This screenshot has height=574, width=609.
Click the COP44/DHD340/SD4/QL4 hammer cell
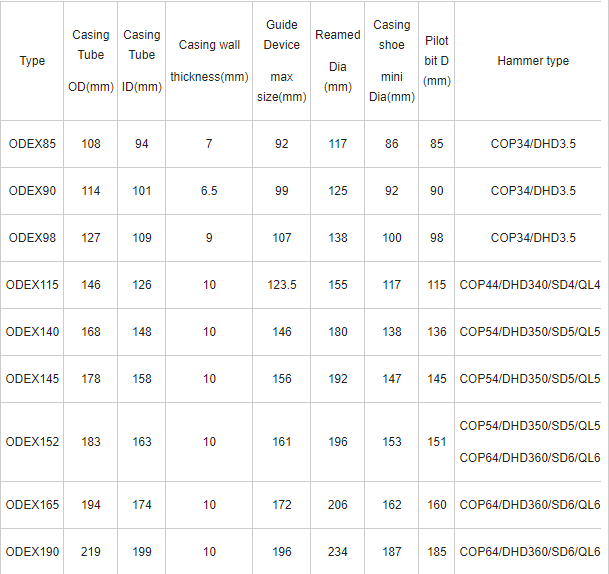(x=530, y=285)
